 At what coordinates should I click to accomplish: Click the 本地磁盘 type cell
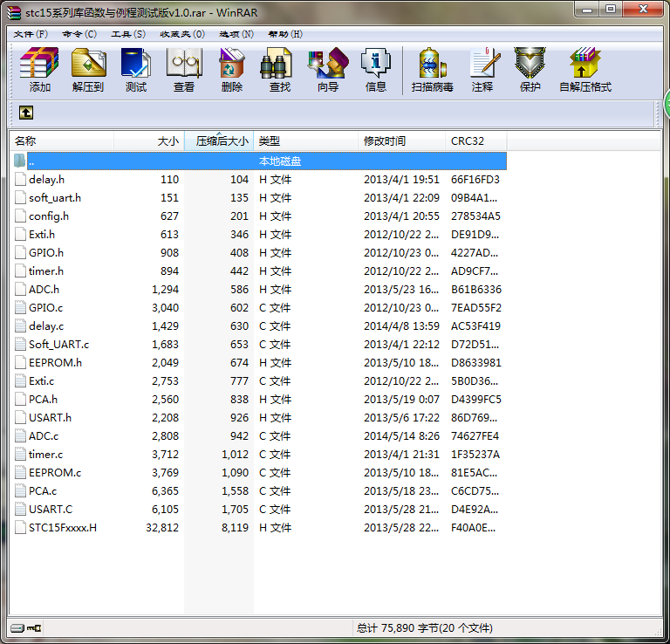click(x=280, y=161)
